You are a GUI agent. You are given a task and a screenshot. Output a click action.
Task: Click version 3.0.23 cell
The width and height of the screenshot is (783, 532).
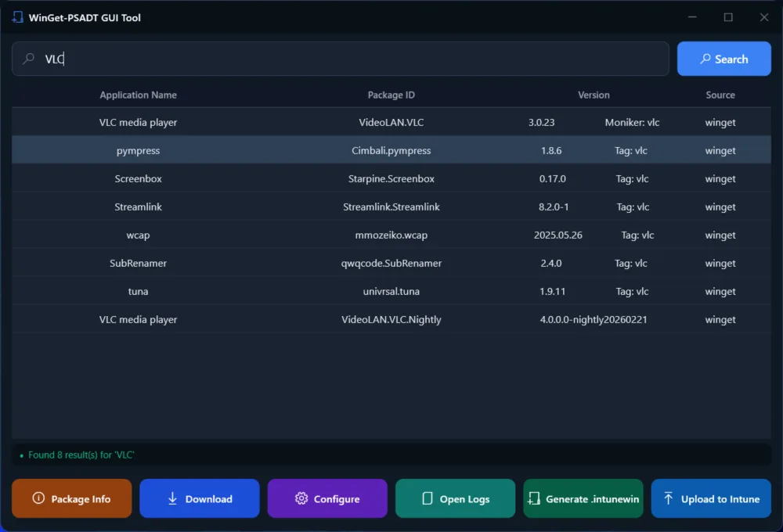(x=541, y=122)
